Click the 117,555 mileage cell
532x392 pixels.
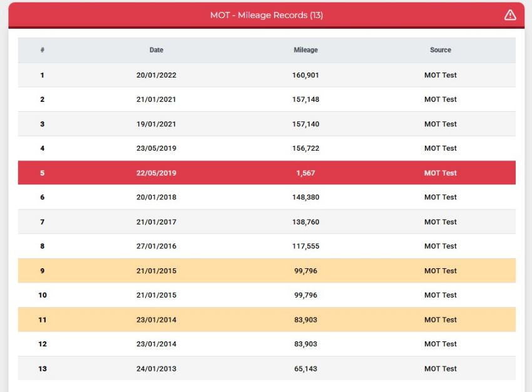click(305, 246)
